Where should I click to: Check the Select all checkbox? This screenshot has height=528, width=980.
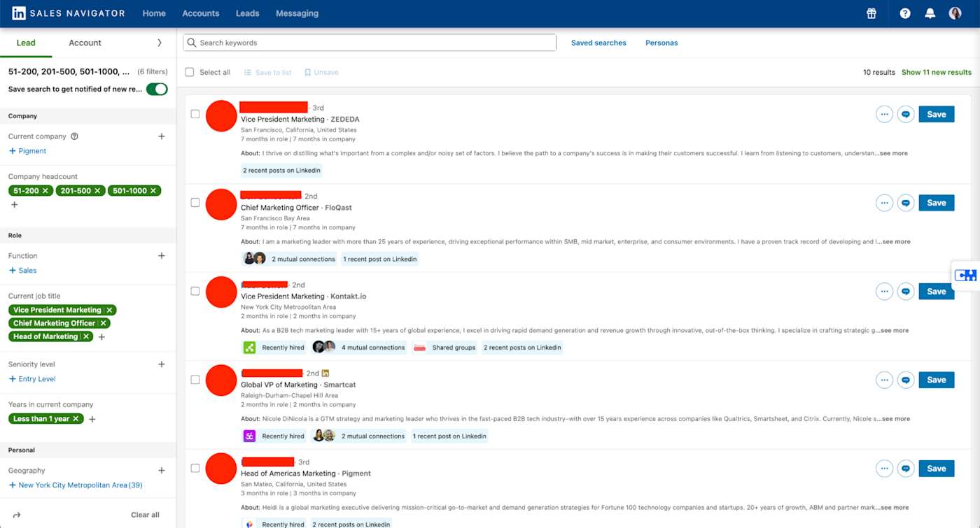click(x=190, y=72)
